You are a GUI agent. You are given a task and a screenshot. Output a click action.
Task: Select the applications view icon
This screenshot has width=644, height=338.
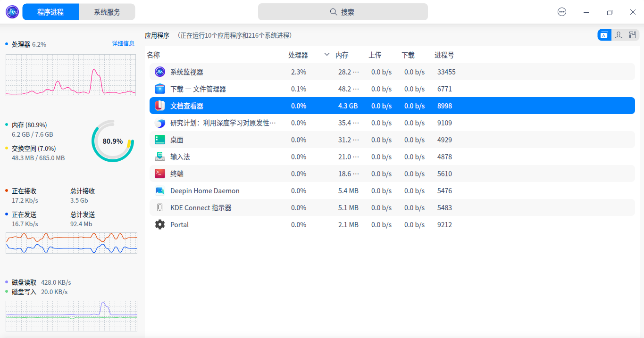pyautogui.click(x=604, y=34)
